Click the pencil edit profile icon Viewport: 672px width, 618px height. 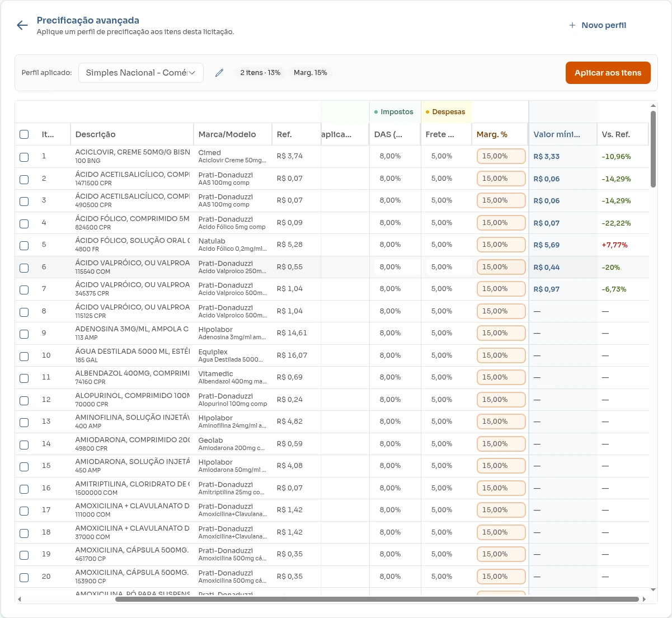[x=219, y=73]
